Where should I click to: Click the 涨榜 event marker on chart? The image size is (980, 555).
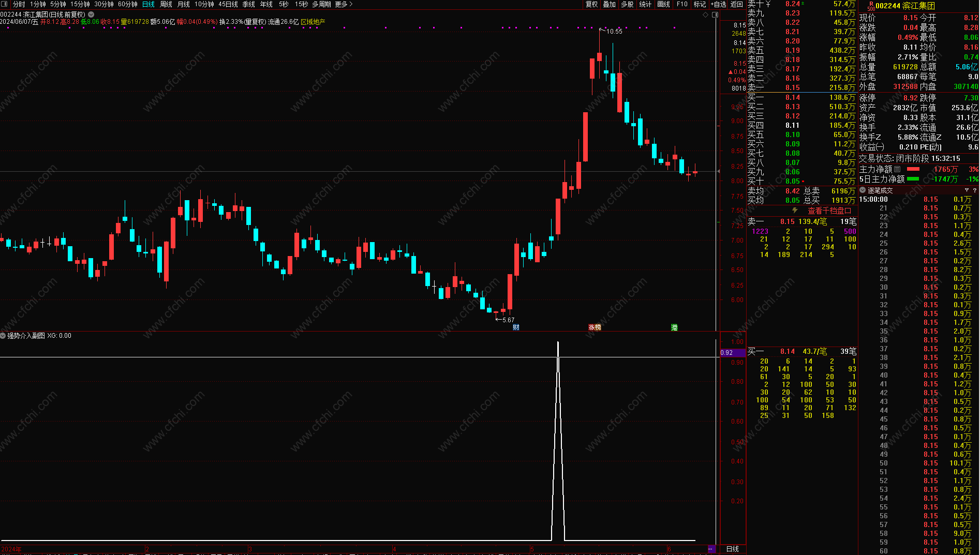pyautogui.click(x=595, y=327)
